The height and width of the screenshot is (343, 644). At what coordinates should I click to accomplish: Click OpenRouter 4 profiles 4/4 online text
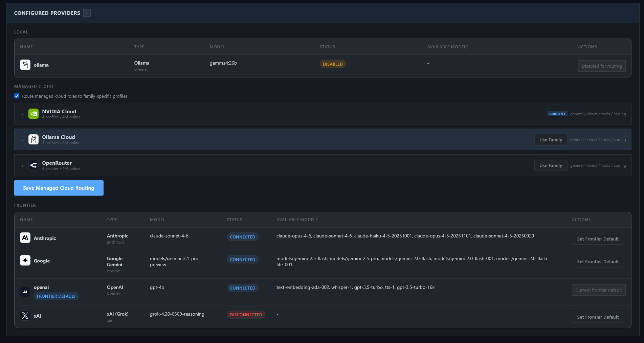tap(61, 168)
